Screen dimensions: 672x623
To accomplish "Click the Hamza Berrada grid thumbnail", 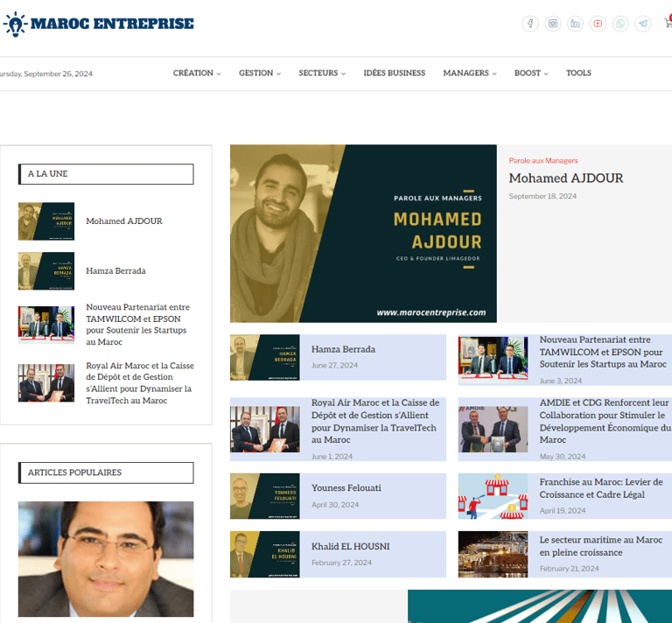I will pyautogui.click(x=265, y=357).
